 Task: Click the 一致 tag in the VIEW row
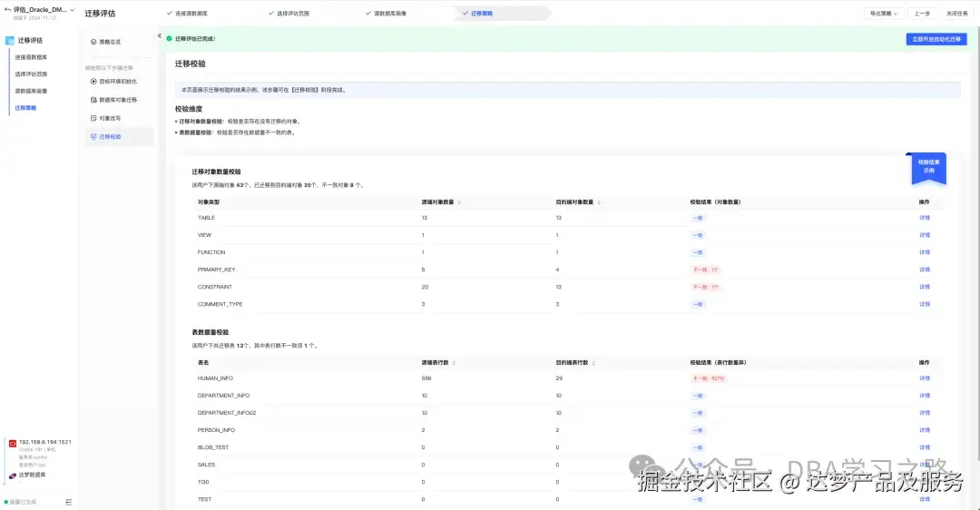[698, 236]
